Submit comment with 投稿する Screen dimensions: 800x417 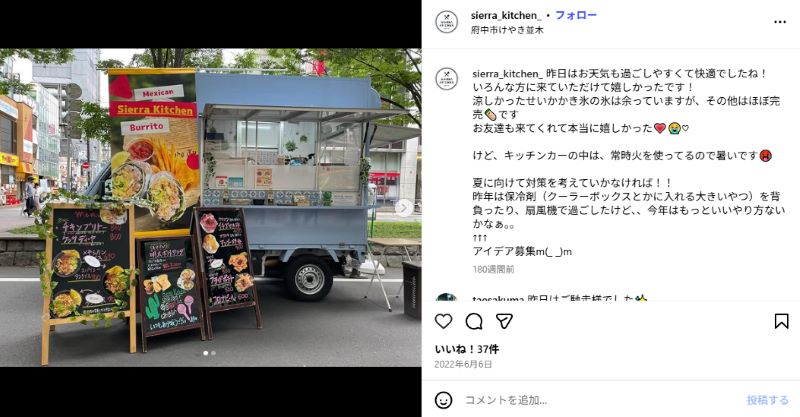767,400
